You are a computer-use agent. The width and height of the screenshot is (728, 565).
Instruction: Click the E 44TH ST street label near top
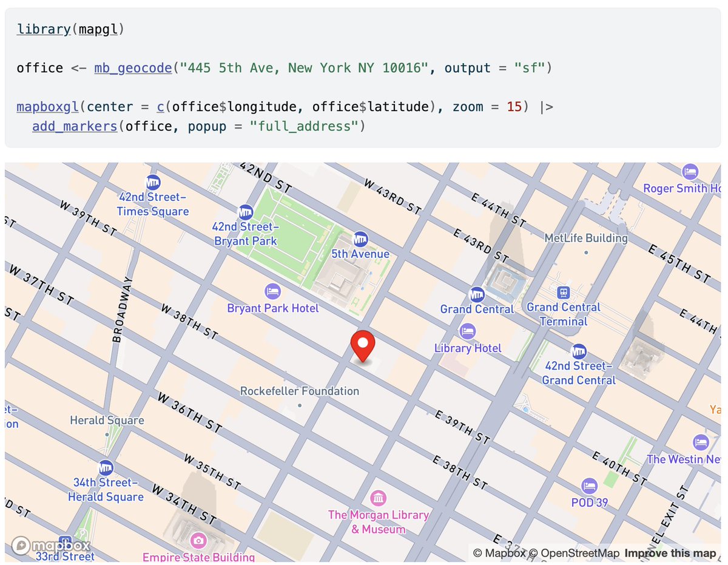click(x=498, y=210)
